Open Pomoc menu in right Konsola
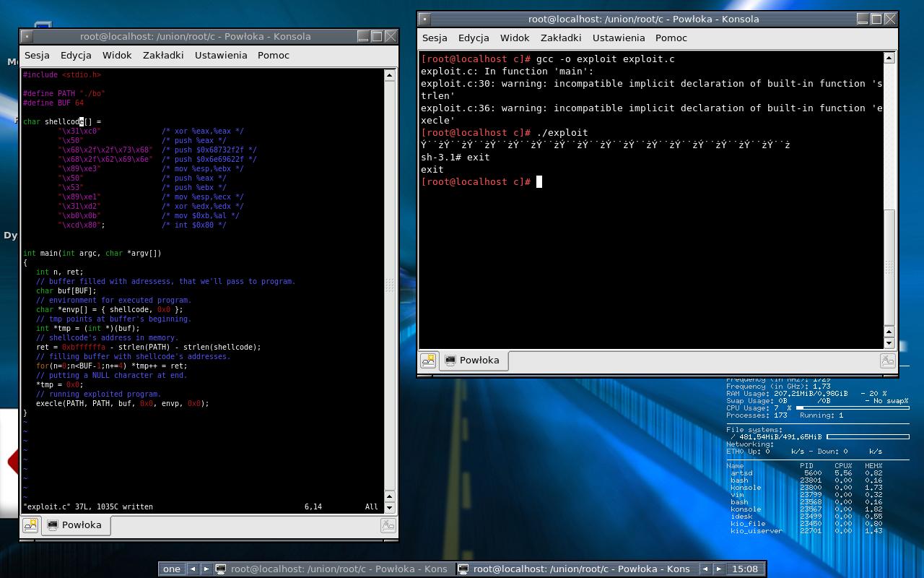Viewport: 924px width, 578px height. [x=671, y=38]
